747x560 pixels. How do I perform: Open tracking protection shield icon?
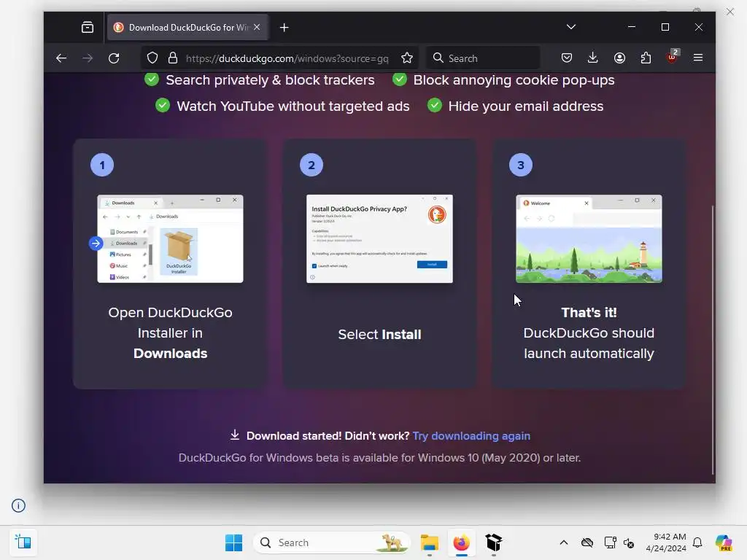coord(152,58)
